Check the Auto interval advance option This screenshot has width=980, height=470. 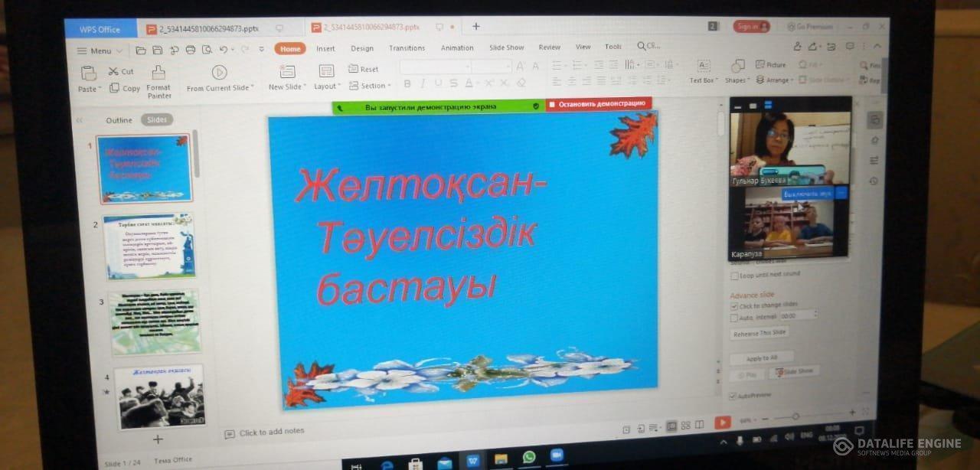coord(734,315)
